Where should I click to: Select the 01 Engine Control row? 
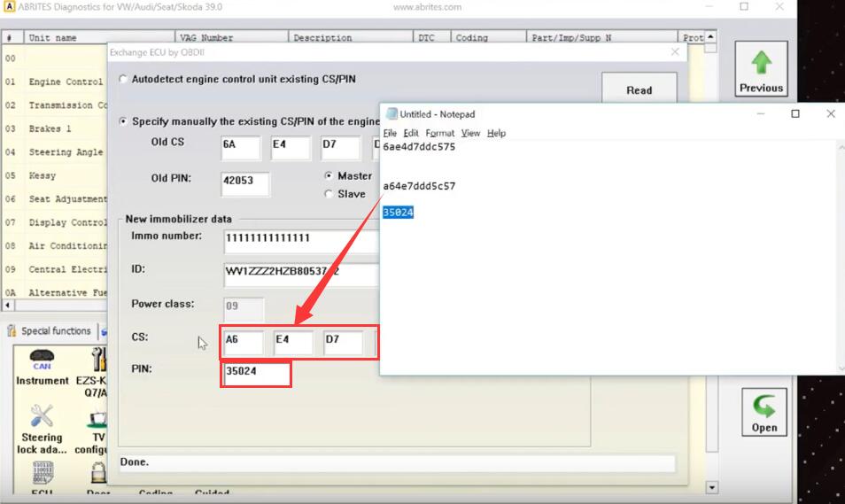click(x=55, y=82)
